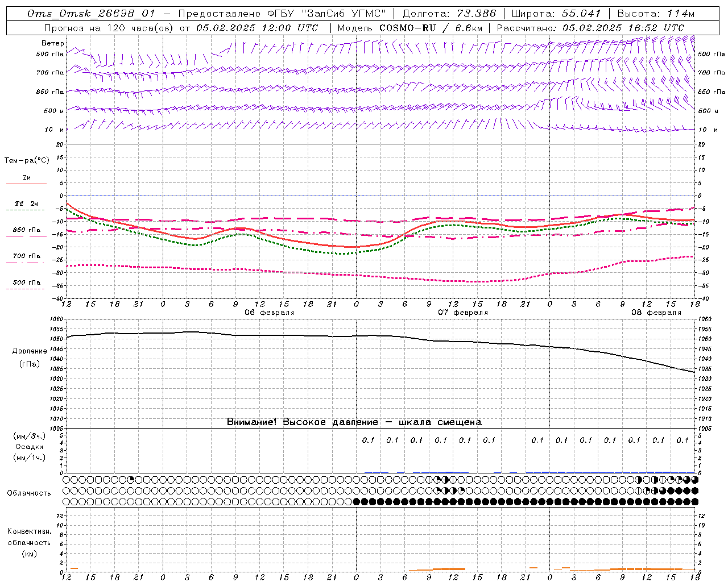The image size is (728, 582).
Task: Click the Рассчитано: 05.02.2025 16:52 UTC timestamp
Action: tap(590, 27)
